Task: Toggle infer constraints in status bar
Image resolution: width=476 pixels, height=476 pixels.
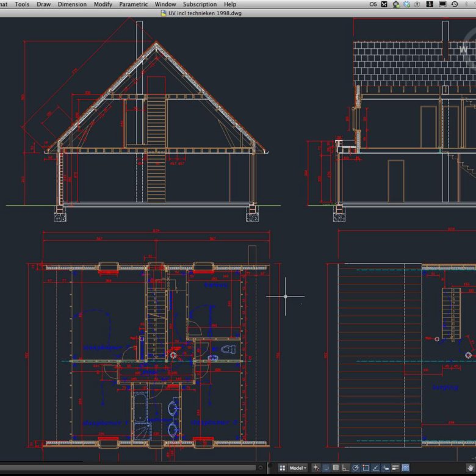Action: coord(316,468)
